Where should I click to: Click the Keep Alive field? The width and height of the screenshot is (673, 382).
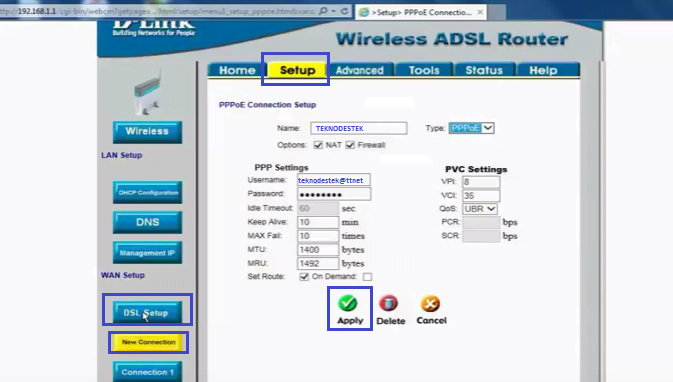pos(318,222)
